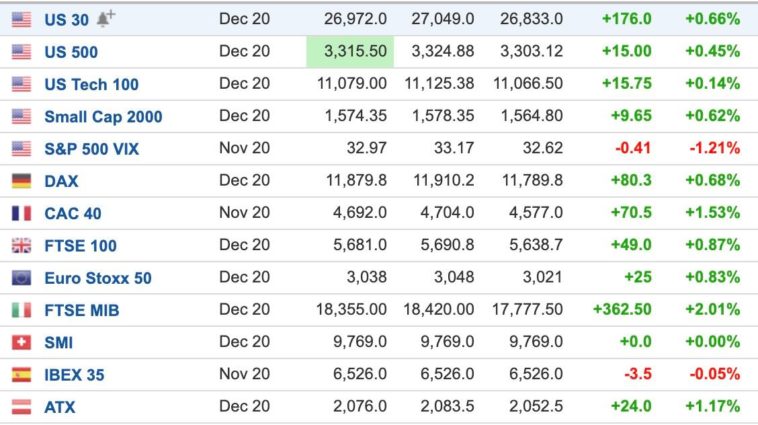
Task: Open the US 500 index page
Action: [x=71, y=52]
